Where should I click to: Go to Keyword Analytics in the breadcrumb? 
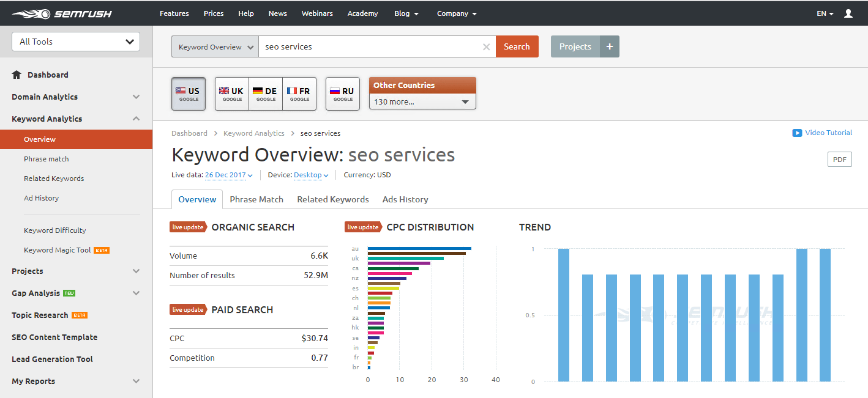tap(254, 133)
